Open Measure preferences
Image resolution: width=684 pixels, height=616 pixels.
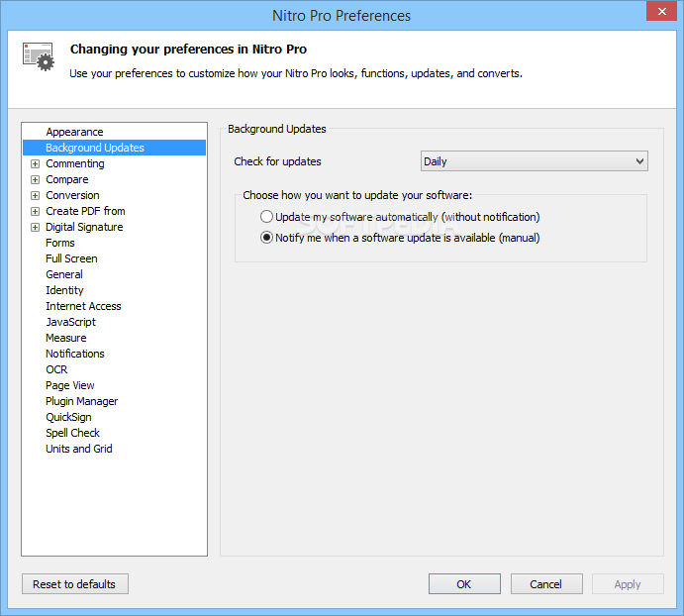click(66, 338)
